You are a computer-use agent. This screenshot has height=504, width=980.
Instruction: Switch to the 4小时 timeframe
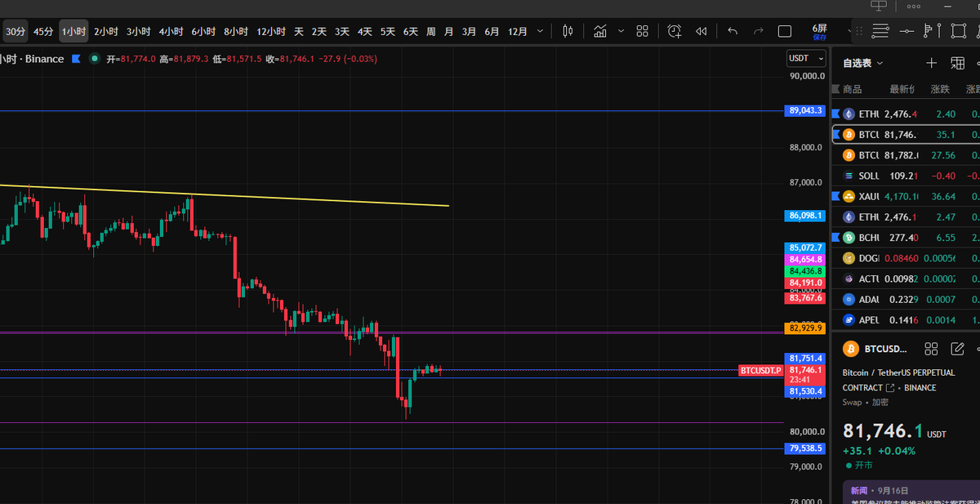[171, 31]
